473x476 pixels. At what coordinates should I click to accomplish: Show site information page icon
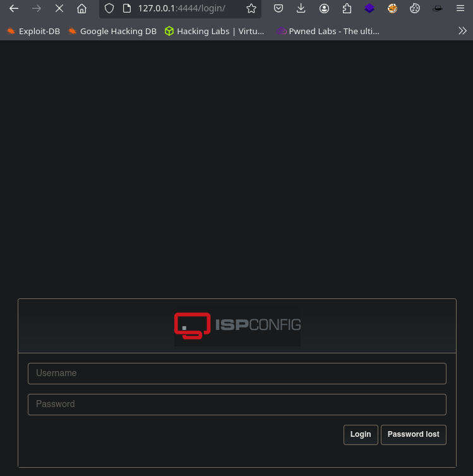(x=127, y=8)
